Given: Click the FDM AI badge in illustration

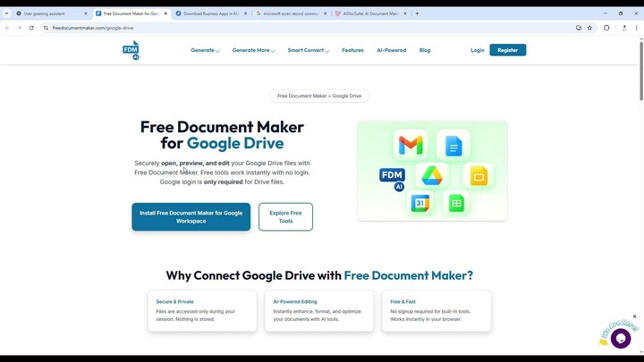Looking at the screenshot, I should 393,180.
